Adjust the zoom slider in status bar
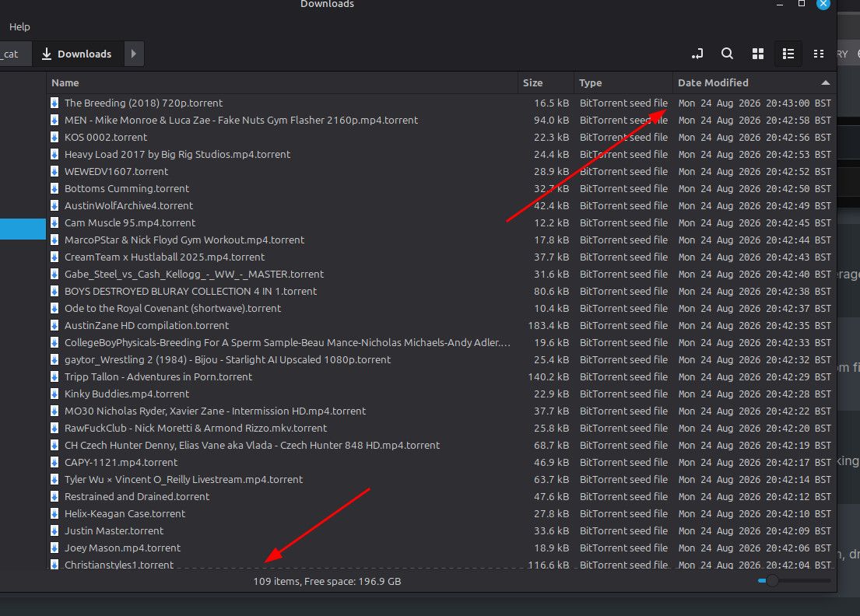This screenshot has height=616, width=860. coord(772,580)
